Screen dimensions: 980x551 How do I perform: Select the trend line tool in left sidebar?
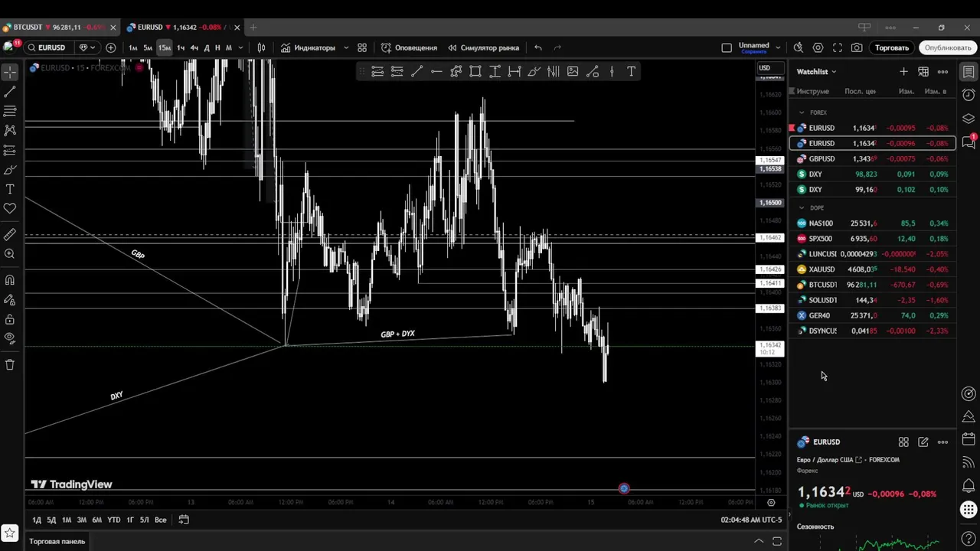tap(10, 92)
